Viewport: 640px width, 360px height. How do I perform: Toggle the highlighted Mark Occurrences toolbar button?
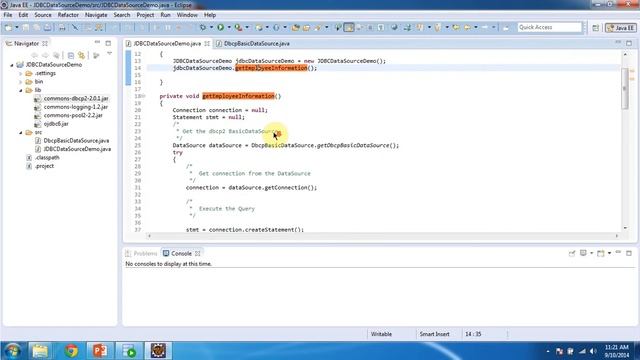349,27
